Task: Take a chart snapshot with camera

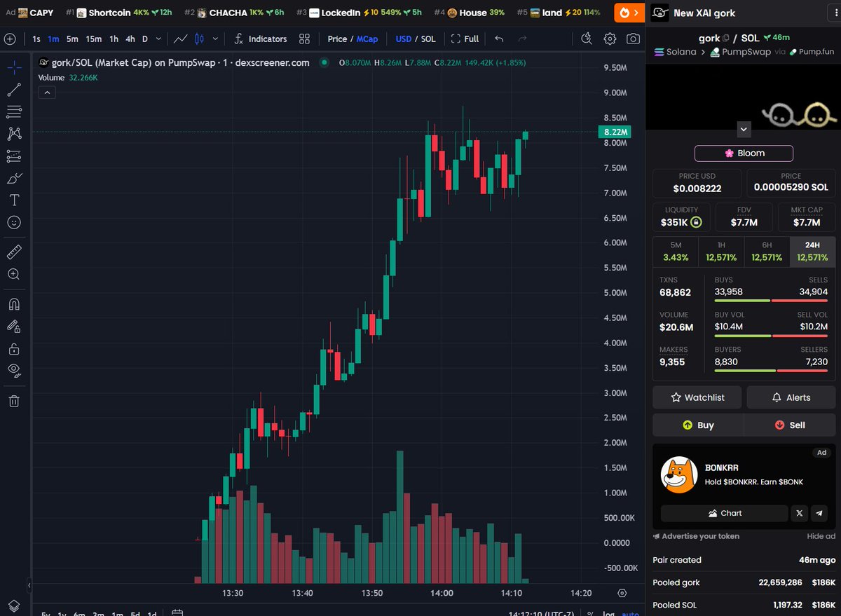Action: click(633, 39)
